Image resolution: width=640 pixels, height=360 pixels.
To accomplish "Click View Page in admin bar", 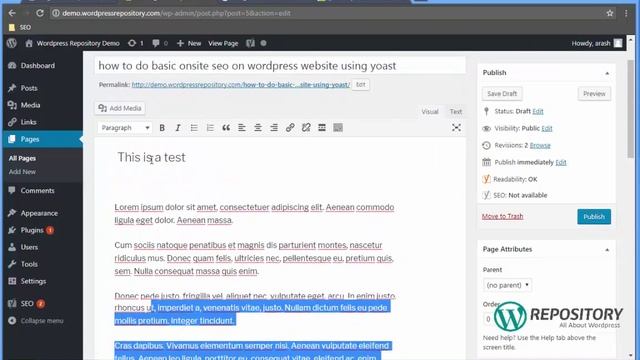I will point(223,43).
